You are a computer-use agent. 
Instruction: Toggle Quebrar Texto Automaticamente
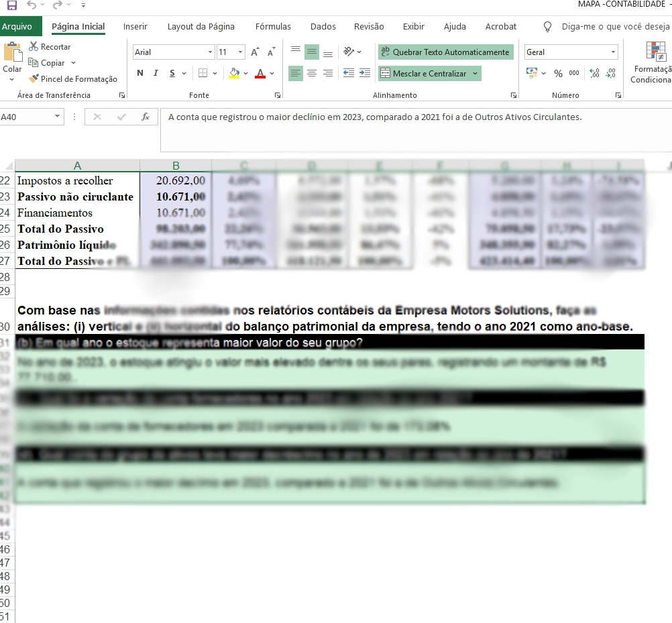pyautogui.click(x=445, y=52)
